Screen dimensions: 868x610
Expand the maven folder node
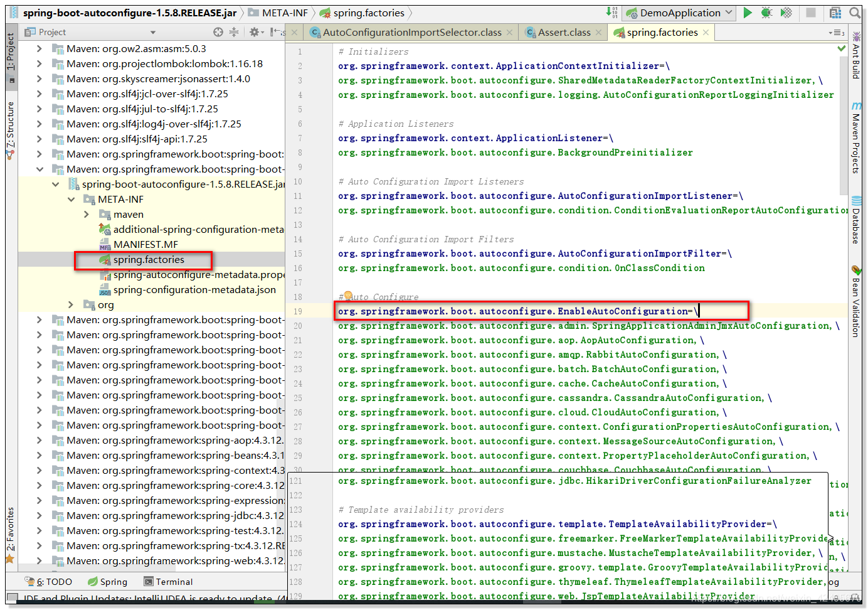pos(87,214)
